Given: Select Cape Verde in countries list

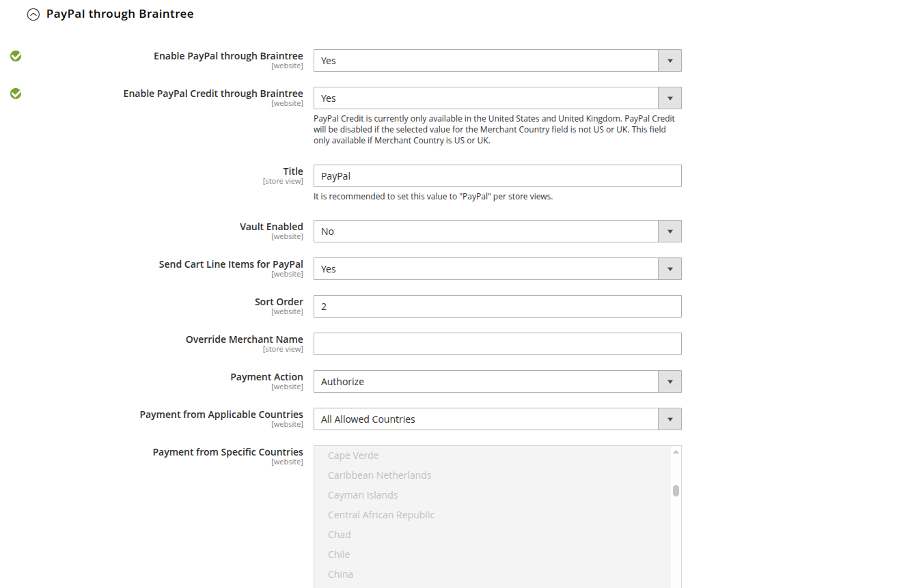Looking at the screenshot, I should tap(353, 456).
